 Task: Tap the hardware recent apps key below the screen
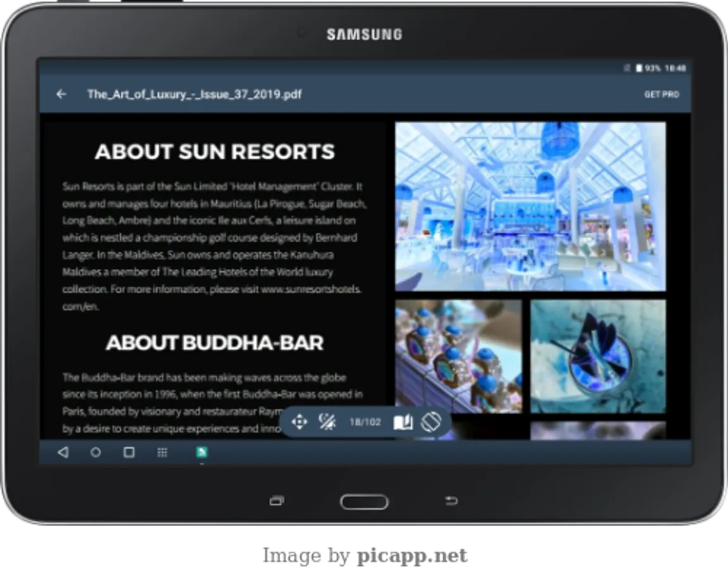click(x=276, y=501)
